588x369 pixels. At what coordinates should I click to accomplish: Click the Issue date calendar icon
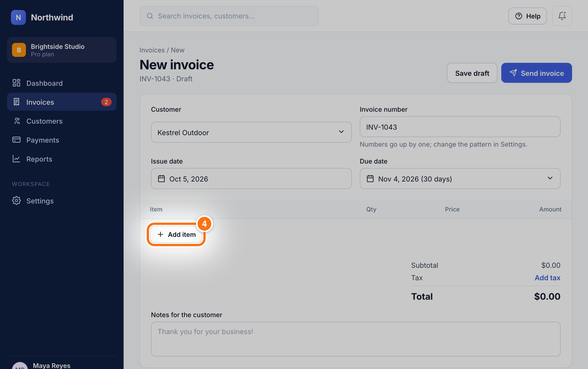coord(161,179)
